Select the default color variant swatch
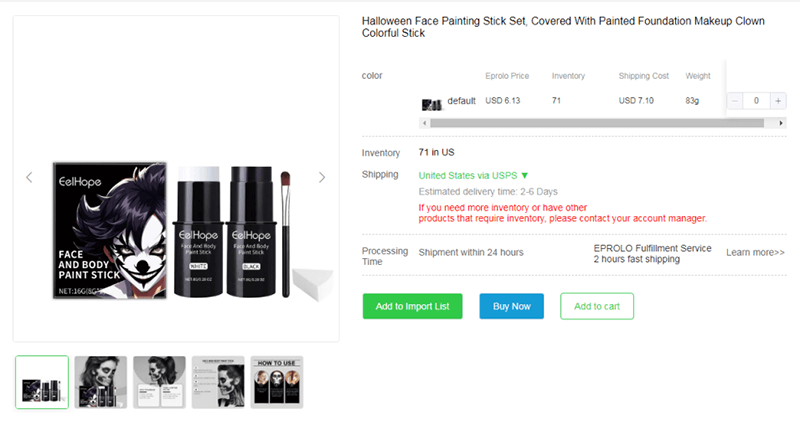The height and width of the screenshot is (425, 800). pos(432,102)
